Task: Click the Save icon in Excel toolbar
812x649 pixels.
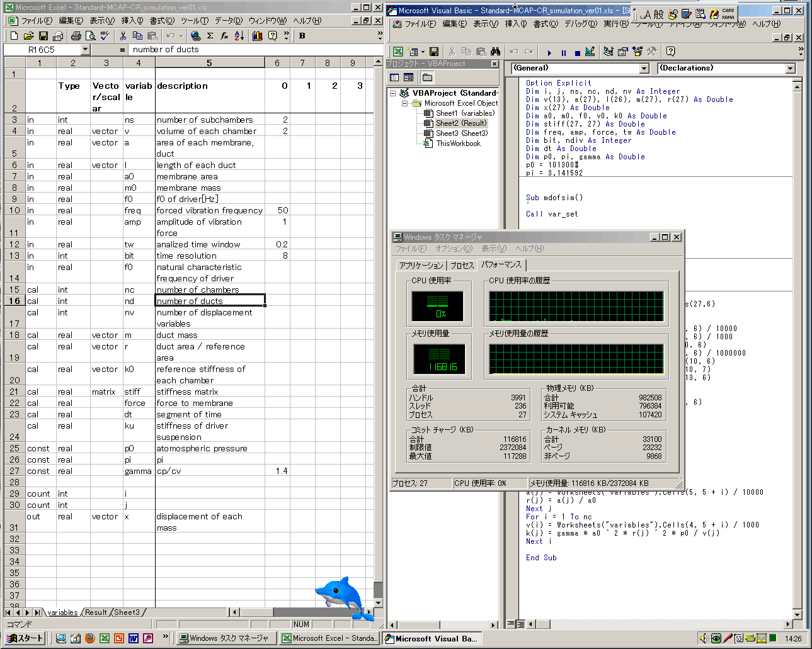Action: click(x=43, y=36)
